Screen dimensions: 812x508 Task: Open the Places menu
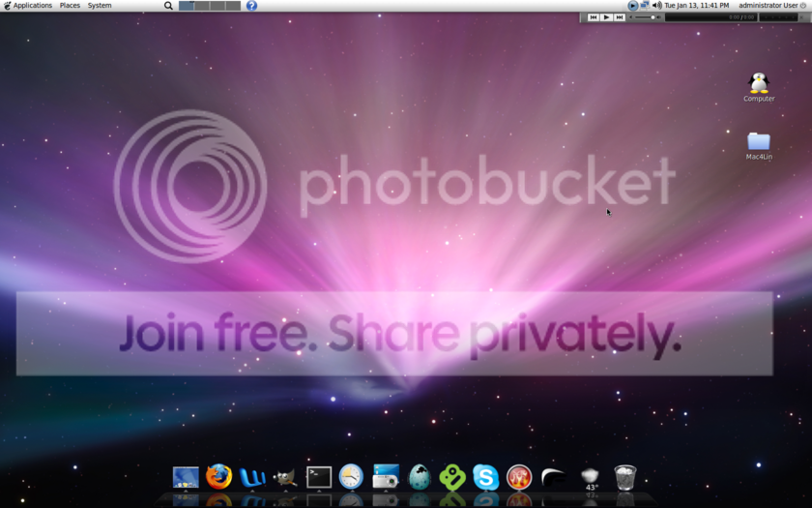tap(70, 5)
